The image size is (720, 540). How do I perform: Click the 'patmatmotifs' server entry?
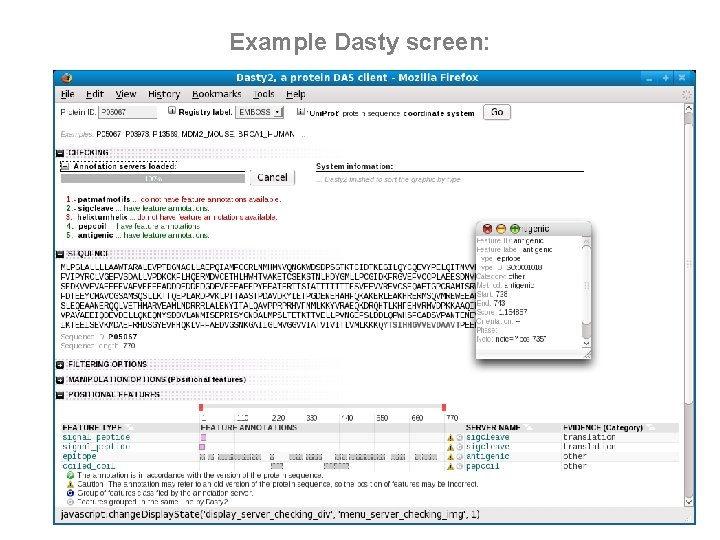click(104, 199)
